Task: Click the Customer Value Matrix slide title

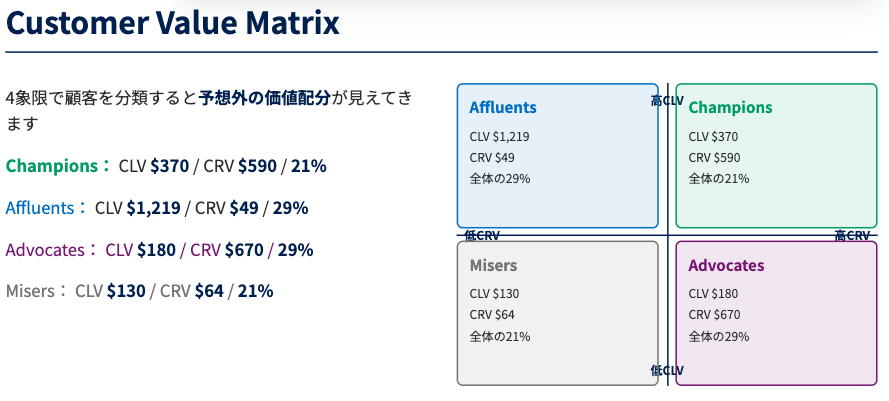Action: (x=173, y=24)
